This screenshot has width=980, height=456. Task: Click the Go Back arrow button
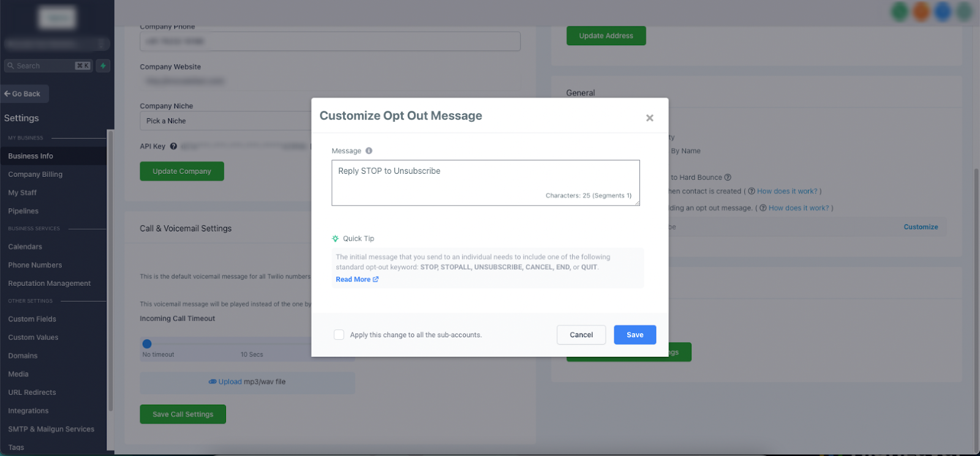(x=24, y=94)
